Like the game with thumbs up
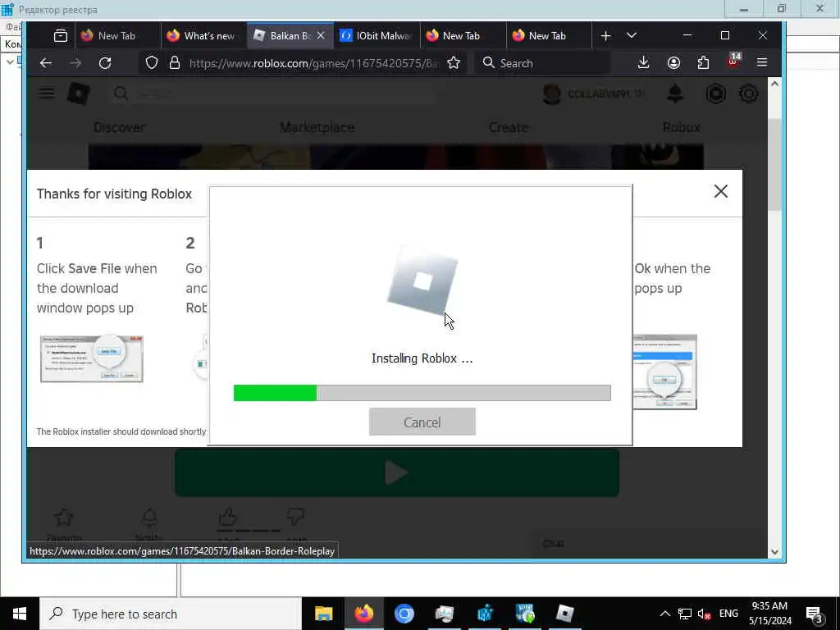The image size is (840, 630). [228, 517]
